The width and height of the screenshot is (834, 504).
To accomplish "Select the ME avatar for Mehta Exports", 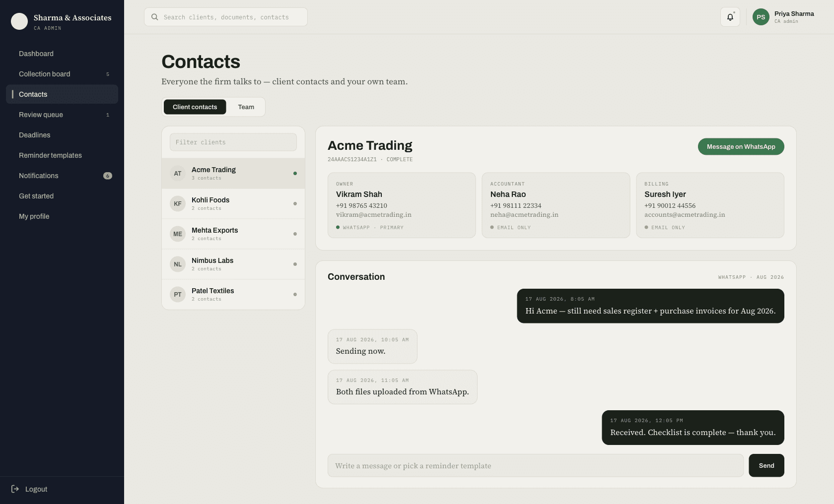I will point(178,234).
